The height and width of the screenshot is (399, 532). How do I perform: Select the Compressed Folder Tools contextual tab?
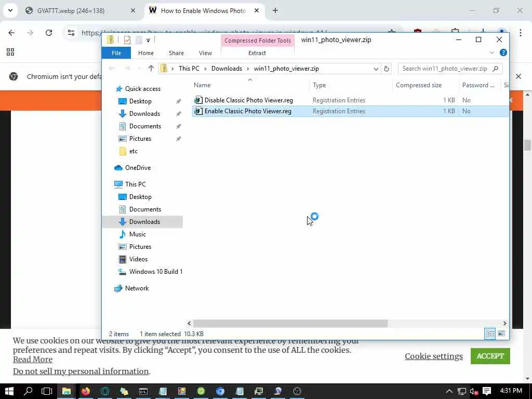click(x=258, y=41)
